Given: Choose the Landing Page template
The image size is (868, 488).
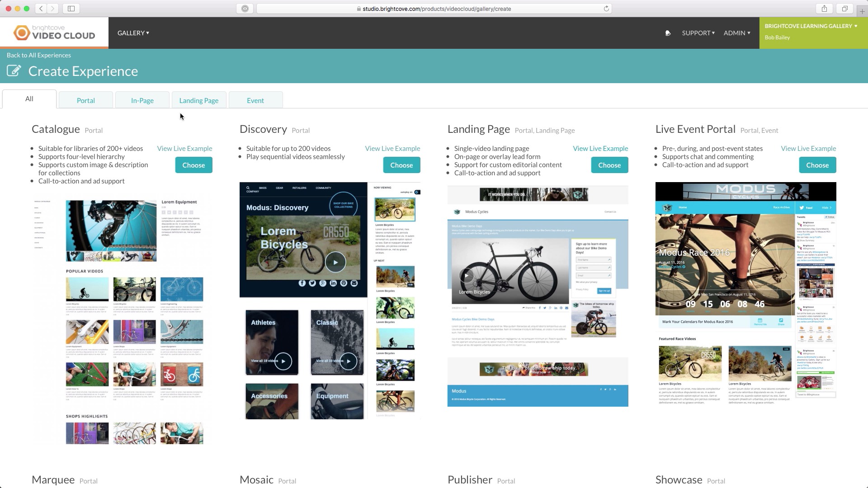Looking at the screenshot, I should point(609,165).
